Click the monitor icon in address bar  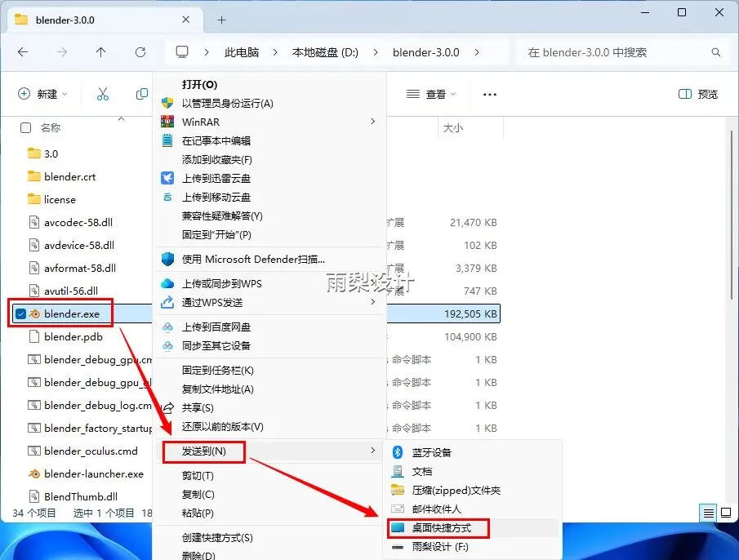coord(182,51)
